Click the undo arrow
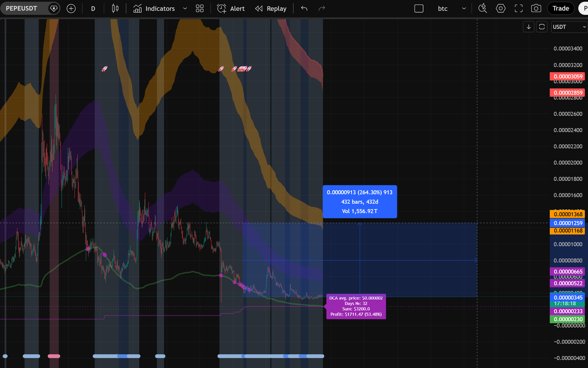 pos(304,8)
